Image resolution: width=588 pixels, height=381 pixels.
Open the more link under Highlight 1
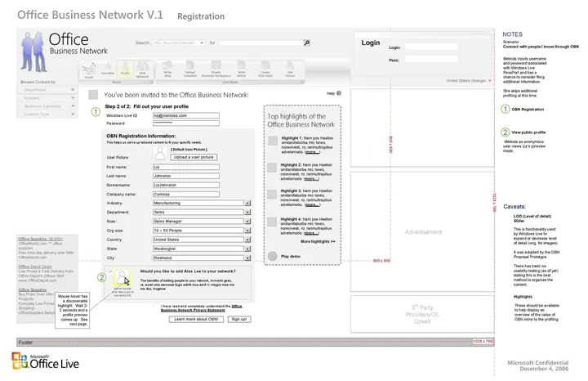[x=312, y=152]
